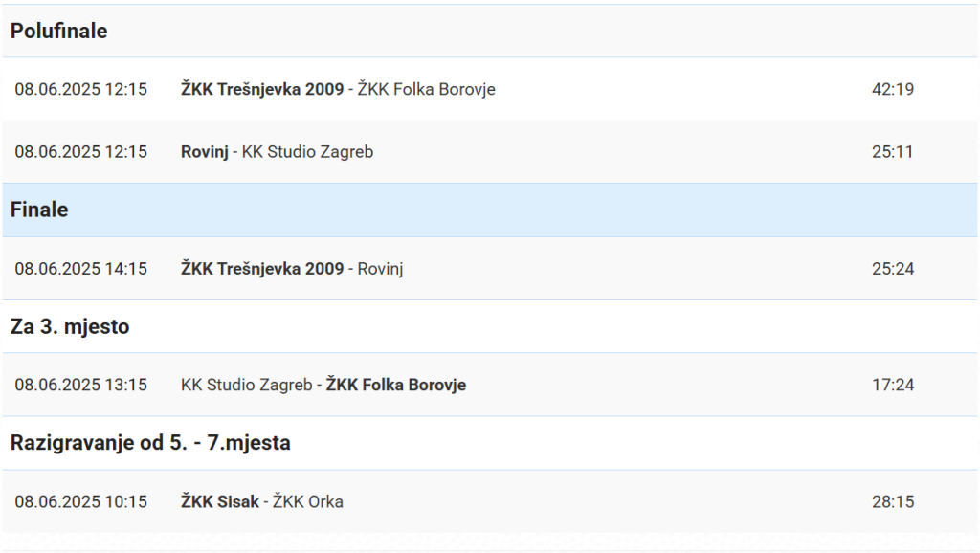Select KK Studio Zagreb in third-place match
Image resolution: width=980 pixels, height=553 pixels.
(x=246, y=385)
